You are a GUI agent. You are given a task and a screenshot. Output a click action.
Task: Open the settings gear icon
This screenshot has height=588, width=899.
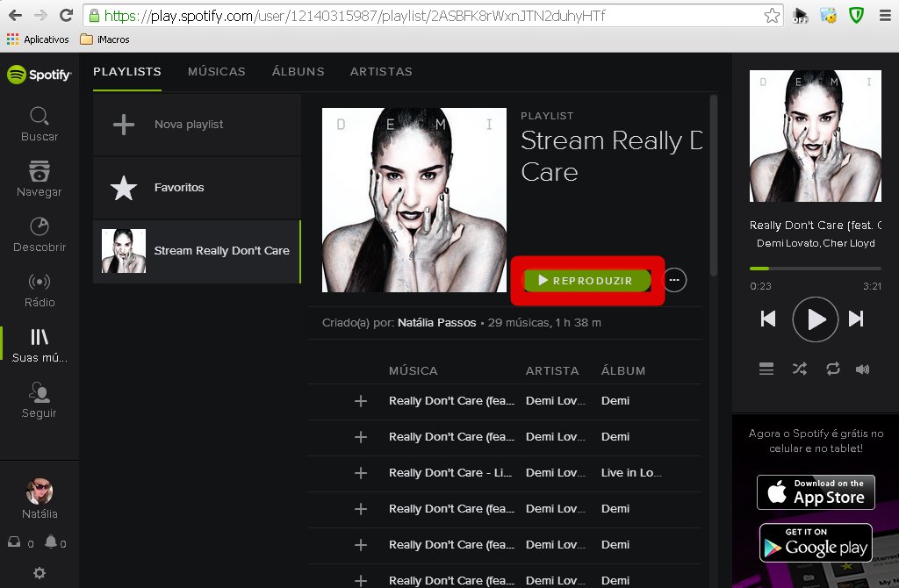click(x=39, y=573)
